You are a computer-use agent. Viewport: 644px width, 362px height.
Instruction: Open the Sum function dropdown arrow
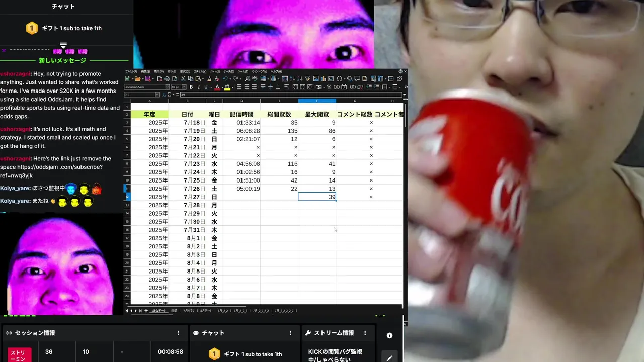(173, 95)
